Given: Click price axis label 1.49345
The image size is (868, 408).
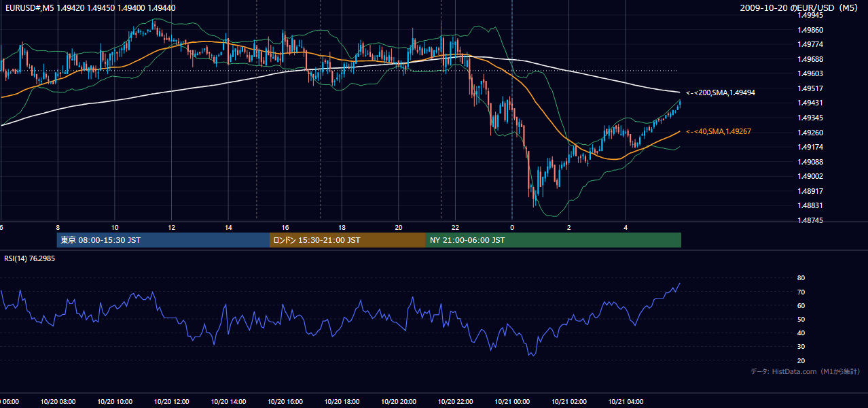Looking at the screenshot, I should pyautogui.click(x=811, y=118).
